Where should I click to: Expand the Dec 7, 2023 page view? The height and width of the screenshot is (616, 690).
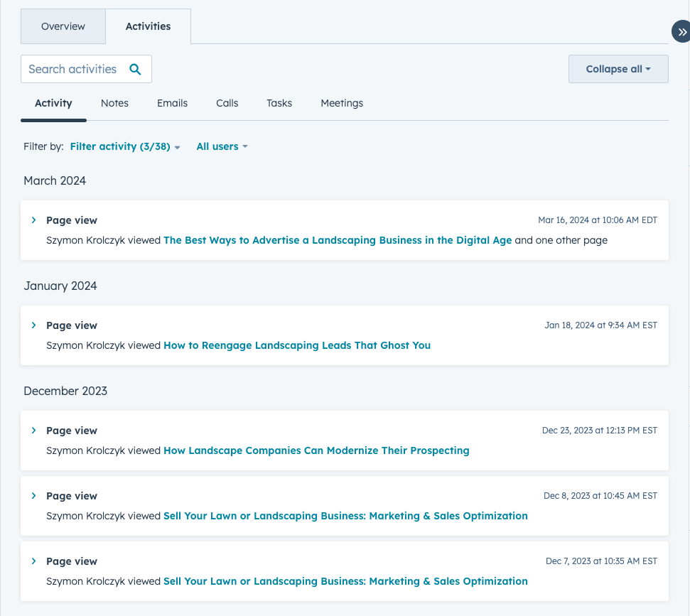click(33, 561)
